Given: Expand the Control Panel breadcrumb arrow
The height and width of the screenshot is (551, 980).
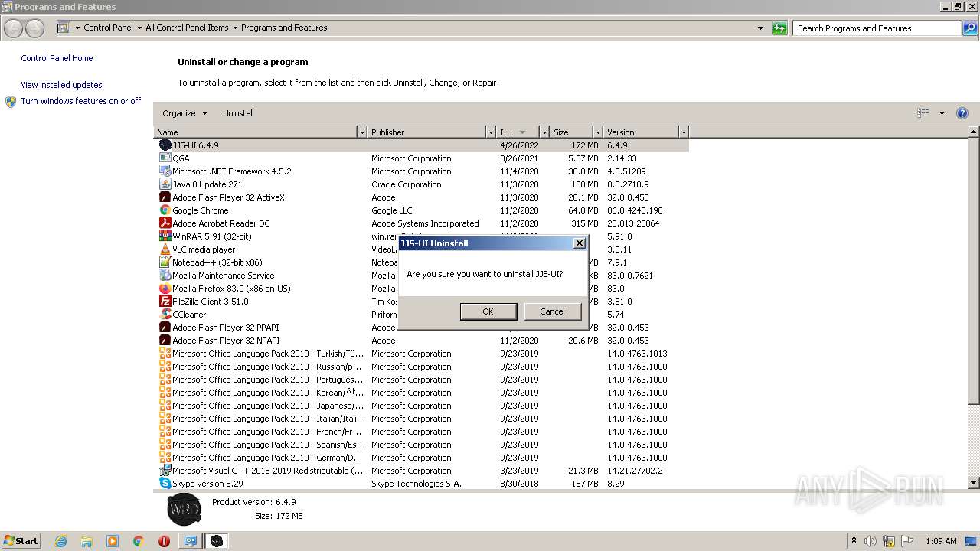Looking at the screenshot, I should (139, 28).
